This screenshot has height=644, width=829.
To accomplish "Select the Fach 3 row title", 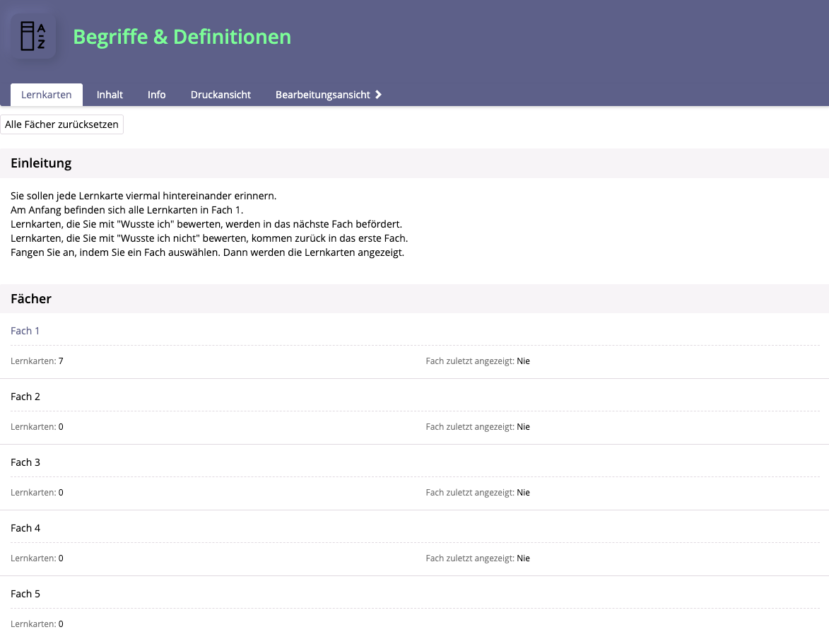I will tap(25, 462).
